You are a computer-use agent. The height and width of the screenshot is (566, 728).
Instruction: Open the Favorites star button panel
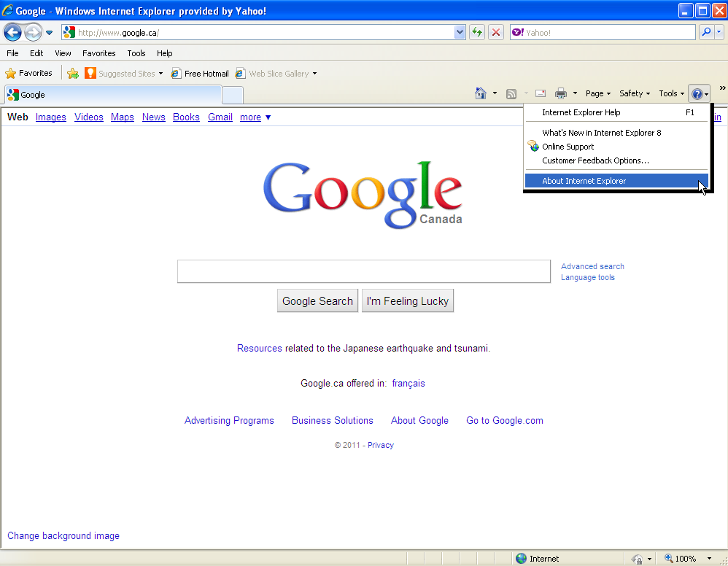coord(28,74)
